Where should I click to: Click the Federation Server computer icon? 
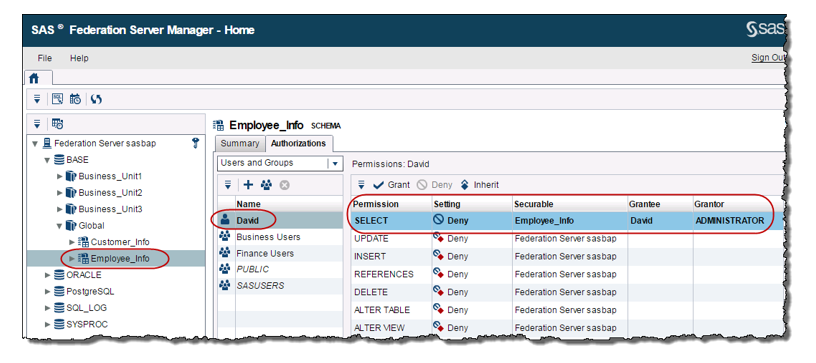[47, 143]
